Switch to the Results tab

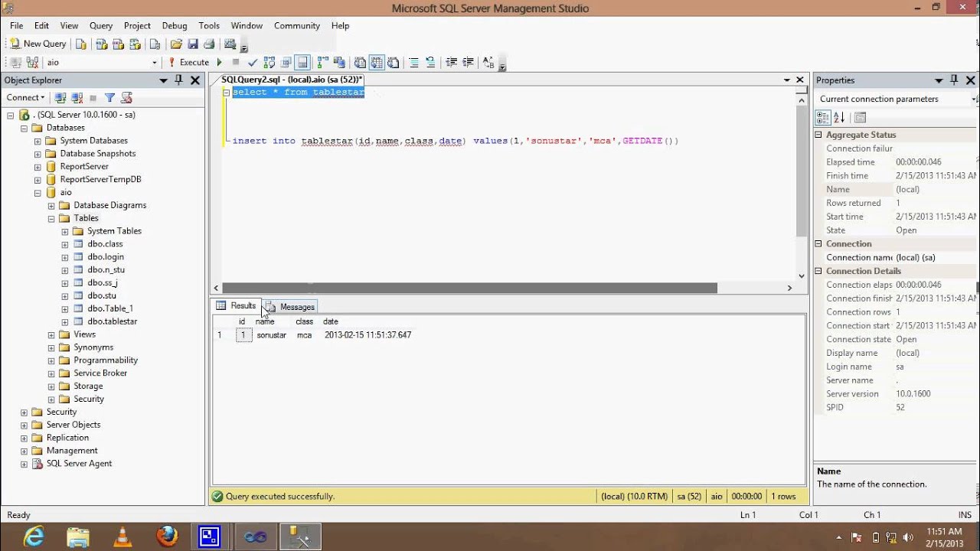pos(237,306)
